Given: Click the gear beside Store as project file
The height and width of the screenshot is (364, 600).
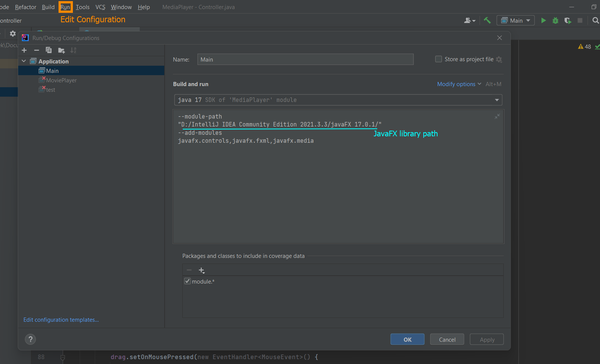Looking at the screenshot, I should click(499, 59).
